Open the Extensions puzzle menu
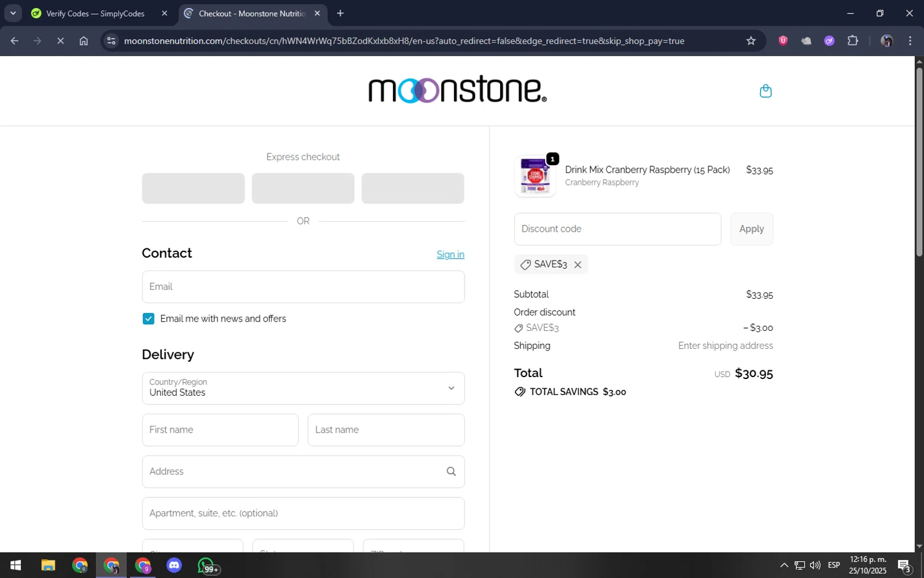 [x=853, y=41]
